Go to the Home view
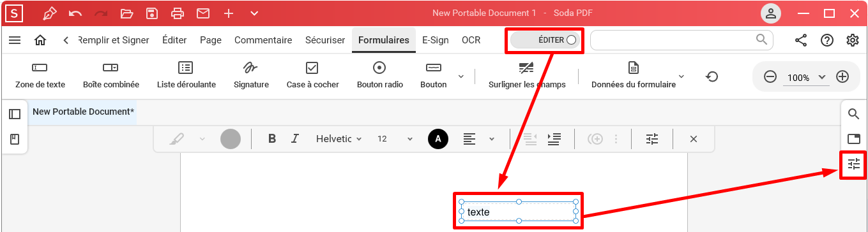868x232 pixels. [40, 40]
